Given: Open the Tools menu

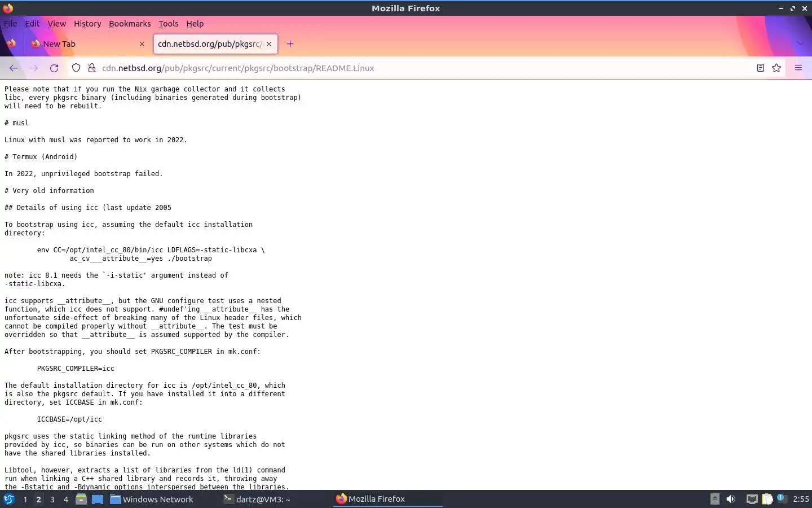Looking at the screenshot, I should [x=168, y=24].
